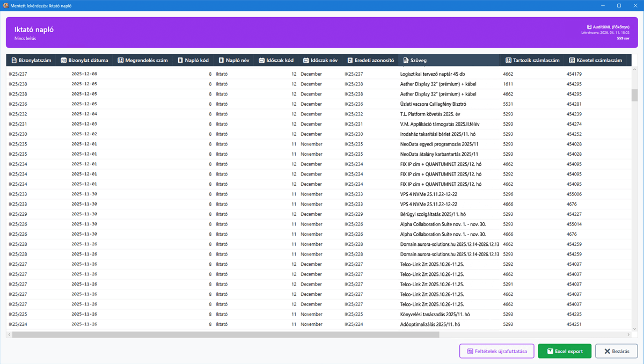
Task: Sort by the Követel számlaszám column header
Action: (598, 61)
